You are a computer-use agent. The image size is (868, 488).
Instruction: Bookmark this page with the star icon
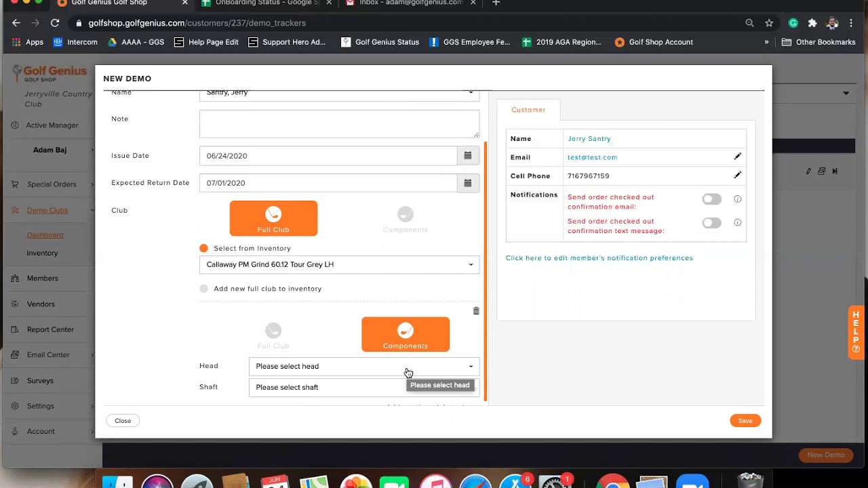[769, 23]
